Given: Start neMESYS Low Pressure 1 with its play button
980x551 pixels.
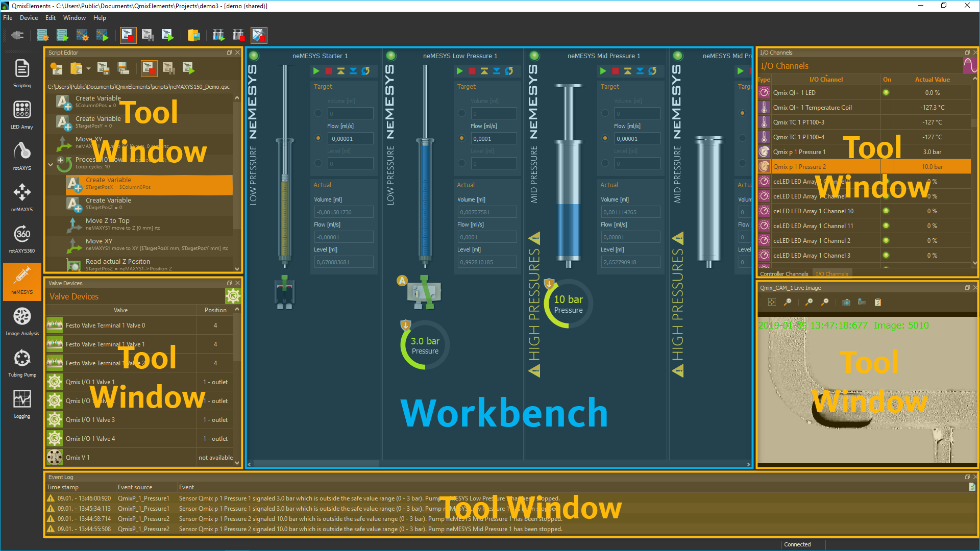Looking at the screenshot, I should coord(460,71).
